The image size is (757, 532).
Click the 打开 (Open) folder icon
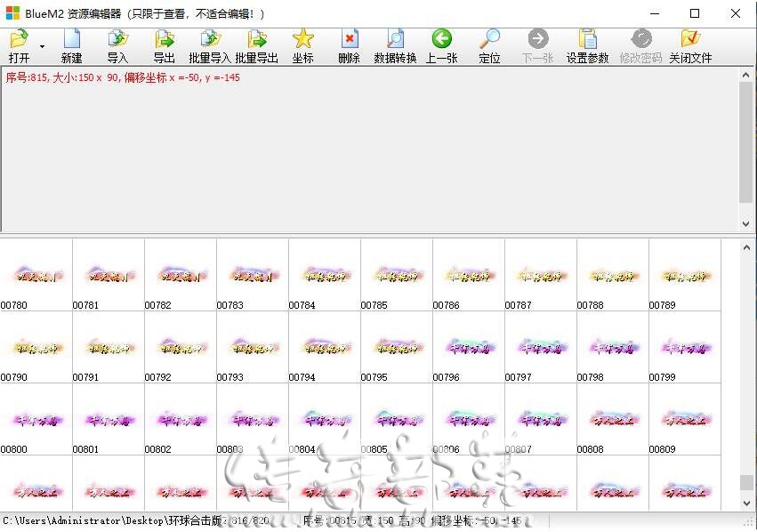20,39
